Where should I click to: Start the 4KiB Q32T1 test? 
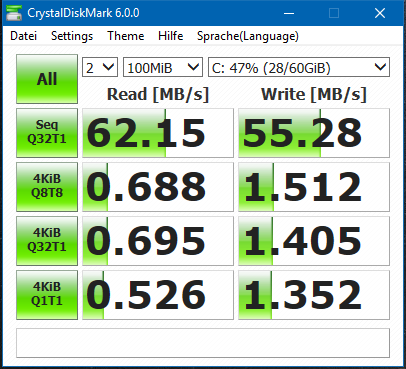point(47,241)
